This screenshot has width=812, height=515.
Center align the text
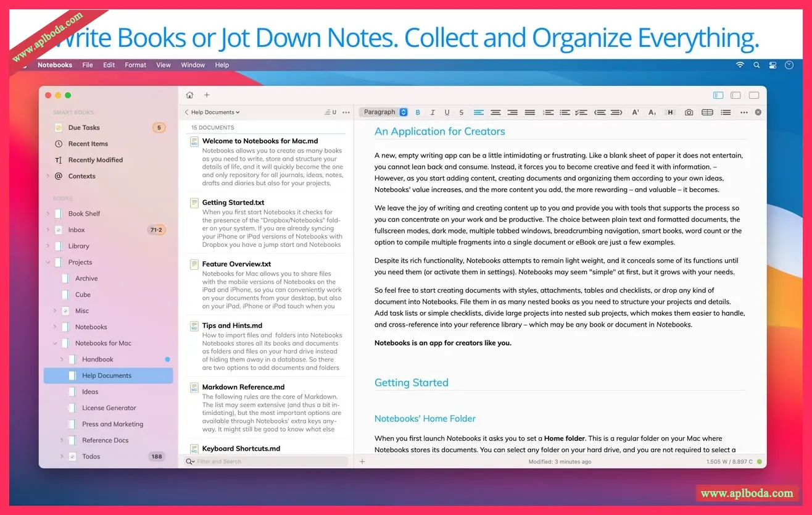pos(495,112)
